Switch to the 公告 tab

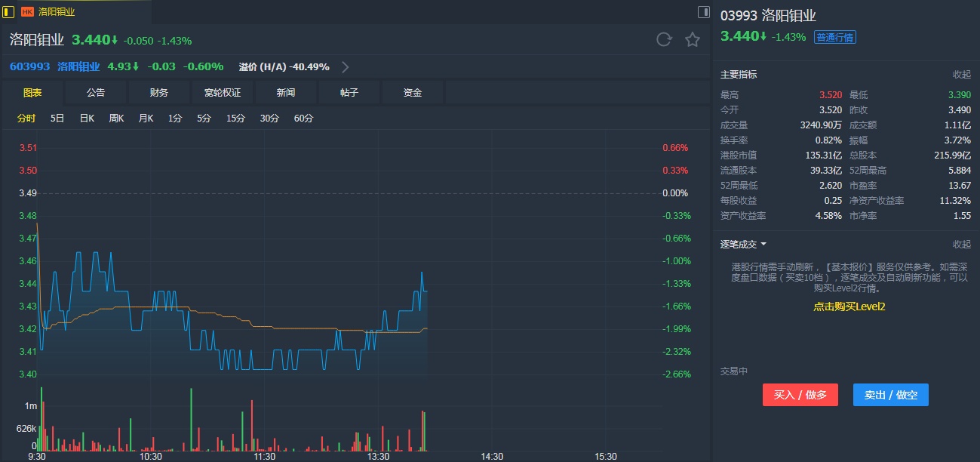96,92
